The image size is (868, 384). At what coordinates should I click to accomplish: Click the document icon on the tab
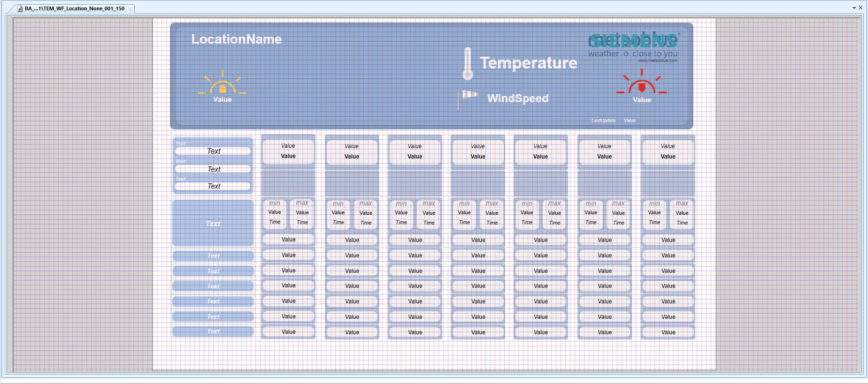pos(20,8)
